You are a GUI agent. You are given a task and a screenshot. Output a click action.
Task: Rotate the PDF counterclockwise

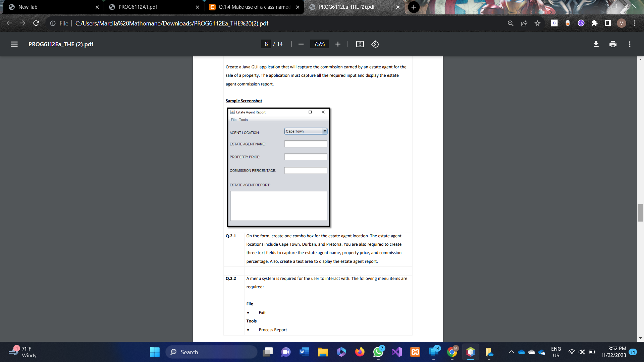375,44
